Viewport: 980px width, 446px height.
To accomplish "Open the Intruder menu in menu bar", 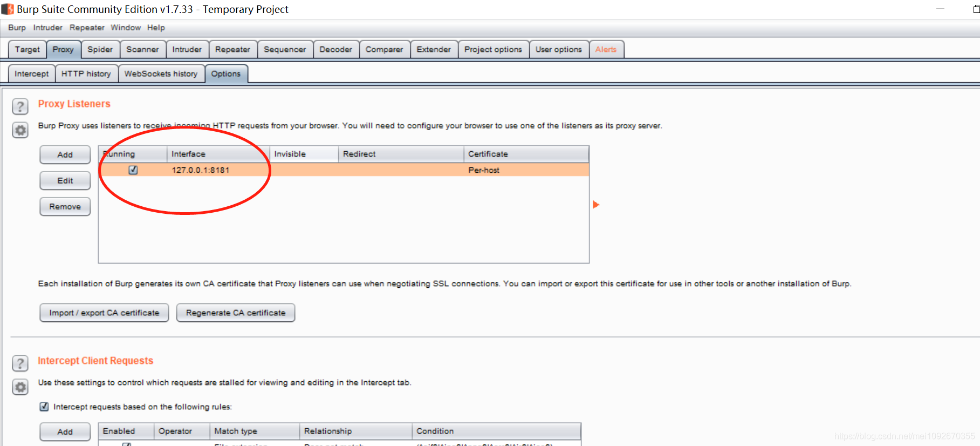I will (x=47, y=28).
